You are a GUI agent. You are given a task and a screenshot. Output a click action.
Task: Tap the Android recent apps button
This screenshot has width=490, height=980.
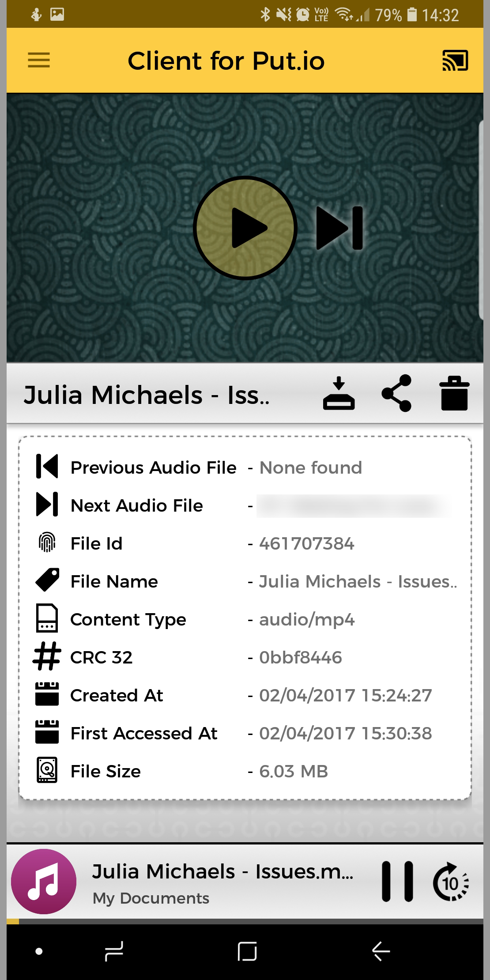[x=114, y=951]
